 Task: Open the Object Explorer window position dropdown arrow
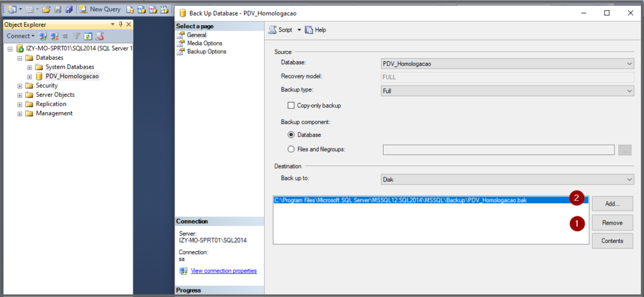tap(114, 25)
